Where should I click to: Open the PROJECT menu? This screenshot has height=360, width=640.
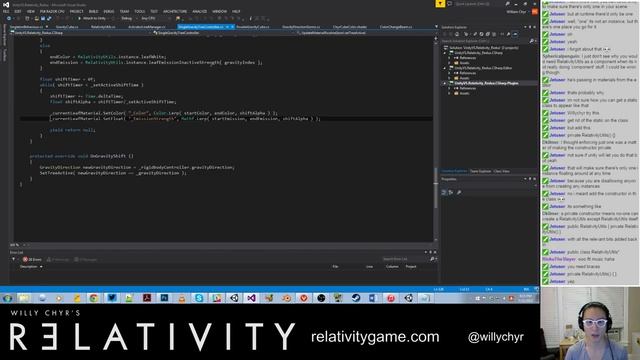(76, 11)
